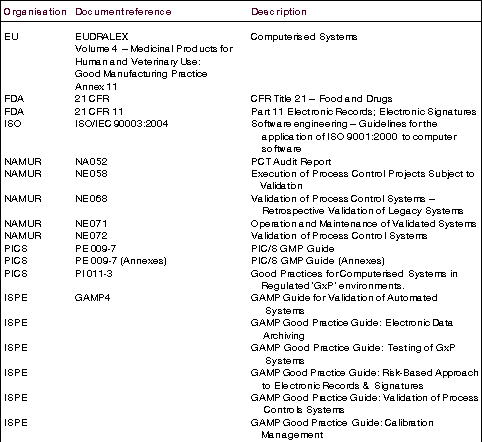Viewport: 482px width, 442px height.
Task: Select the 'PCT Audit Report' description
Action: tap(291, 162)
